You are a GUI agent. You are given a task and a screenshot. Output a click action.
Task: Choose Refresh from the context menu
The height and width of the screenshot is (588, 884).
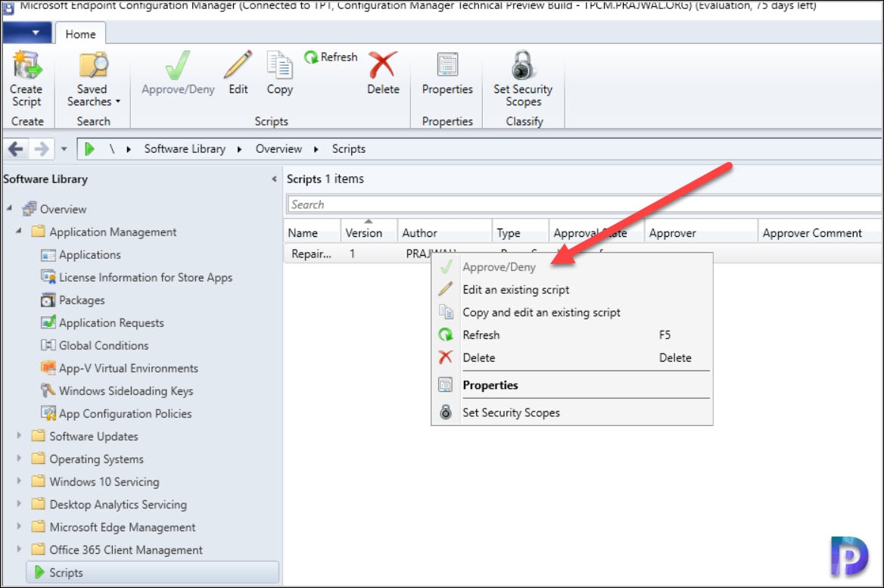tap(571, 335)
